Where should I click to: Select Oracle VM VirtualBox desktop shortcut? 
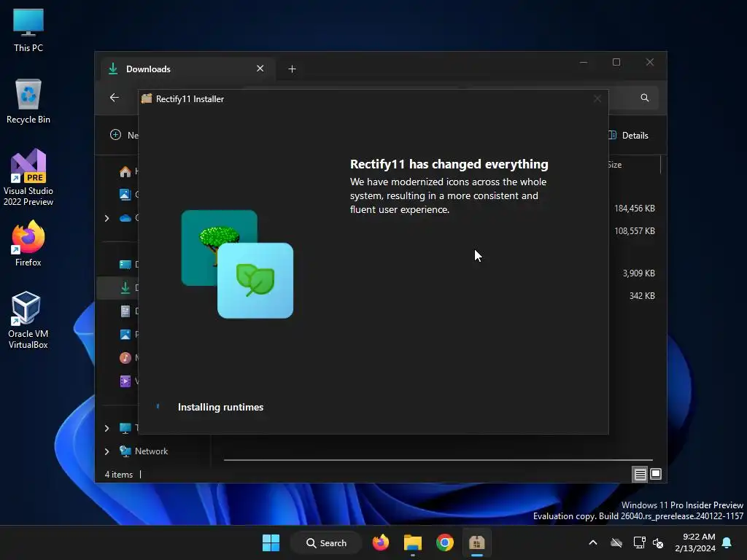click(28, 320)
